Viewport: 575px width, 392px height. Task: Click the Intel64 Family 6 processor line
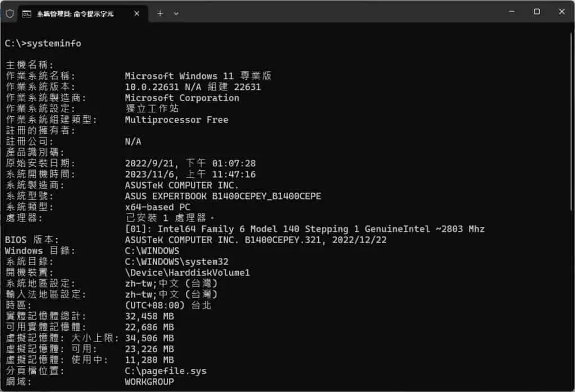(x=304, y=229)
